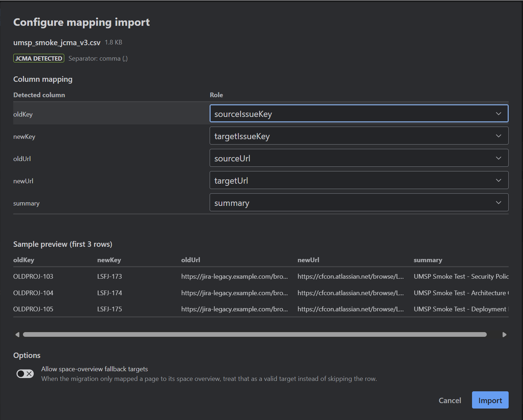Click the cfcon.atlassian.net URL in LSFJ-173 row
Image resolution: width=523 pixels, height=420 pixels.
(351, 277)
